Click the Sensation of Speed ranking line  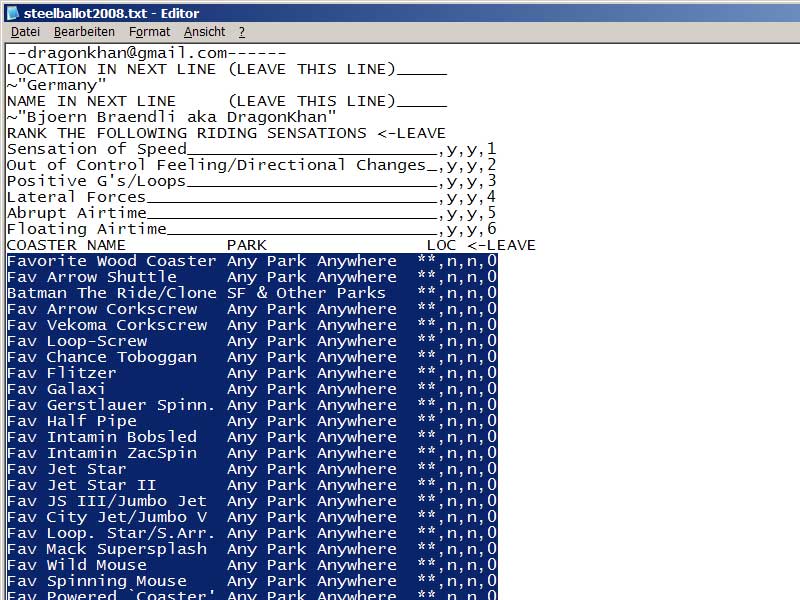coord(97,149)
